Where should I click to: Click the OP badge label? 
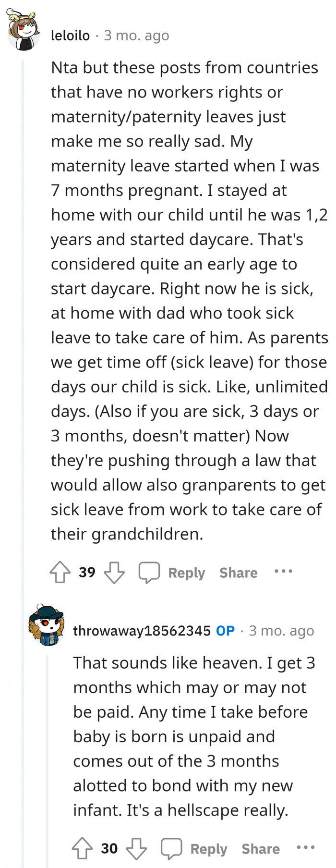[225, 631]
